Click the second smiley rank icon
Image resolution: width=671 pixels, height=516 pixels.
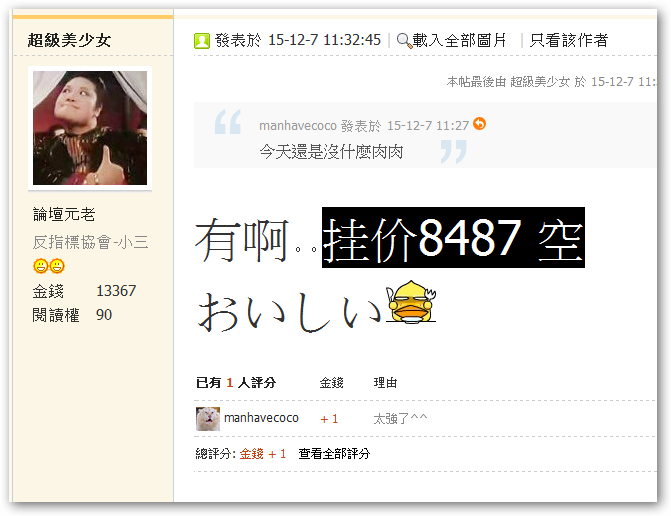(x=57, y=266)
